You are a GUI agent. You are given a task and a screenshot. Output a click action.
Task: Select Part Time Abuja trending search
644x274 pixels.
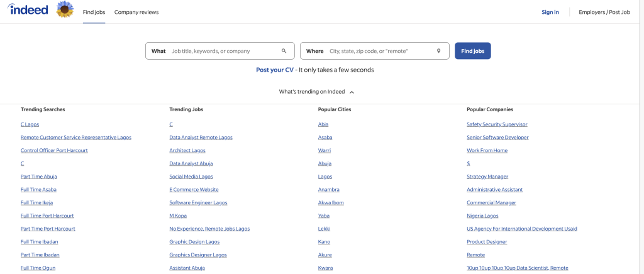[x=38, y=177]
